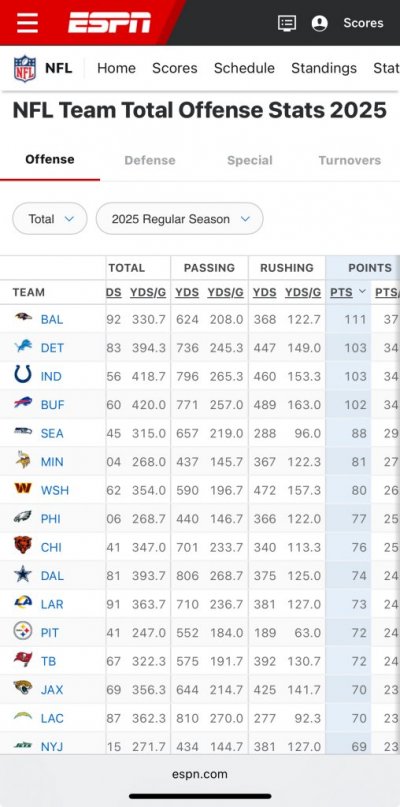Image resolution: width=400 pixels, height=807 pixels.
Task: Click the Pittsburgh Steelers logo
Action: click(x=23, y=630)
